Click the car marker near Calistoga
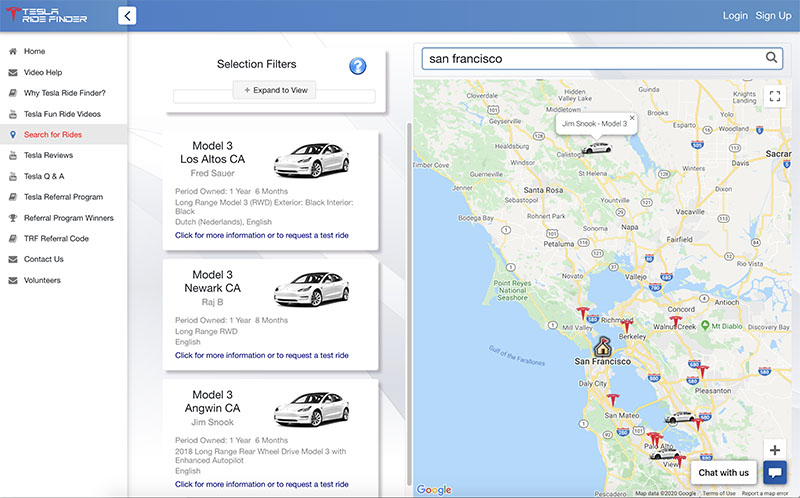Screen dimensions: 800x498 coord(596,148)
